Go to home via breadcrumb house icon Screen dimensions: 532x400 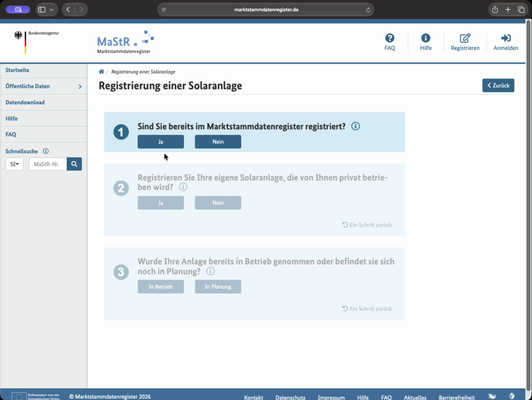(101, 72)
